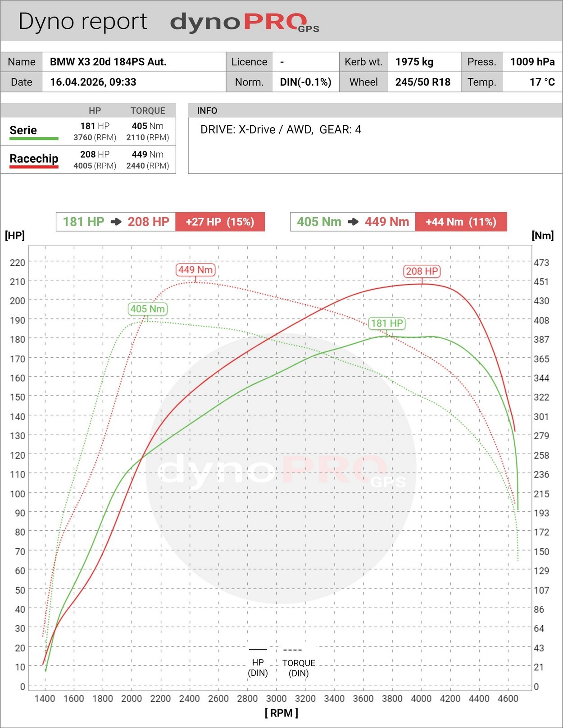
Task: Click the '449 Nm' peak label on chart
Action: [x=195, y=270]
